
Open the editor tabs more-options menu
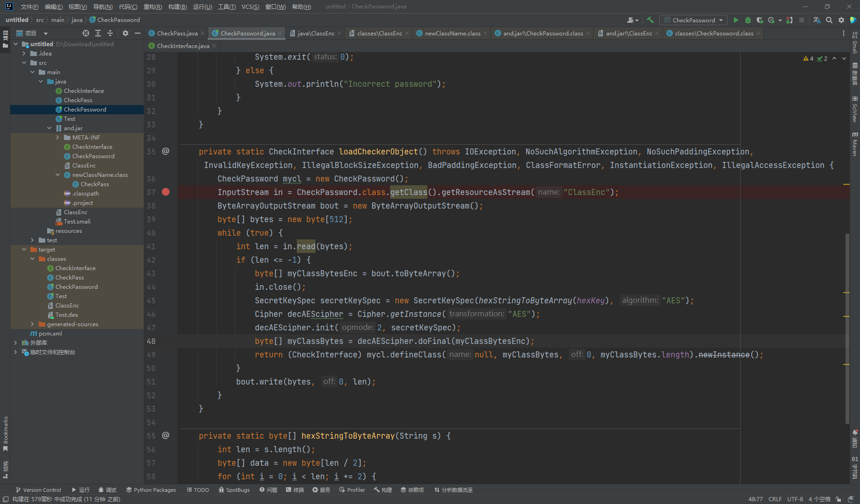point(843,33)
